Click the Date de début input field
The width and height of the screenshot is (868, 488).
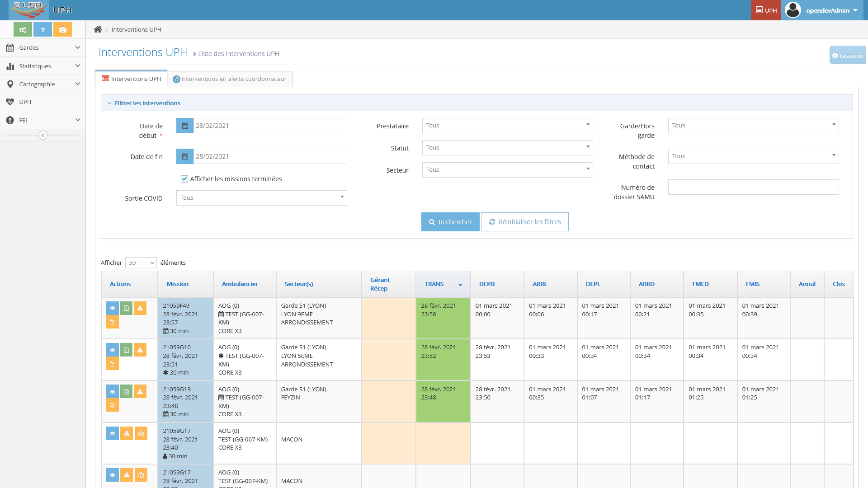pyautogui.click(x=270, y=126)
